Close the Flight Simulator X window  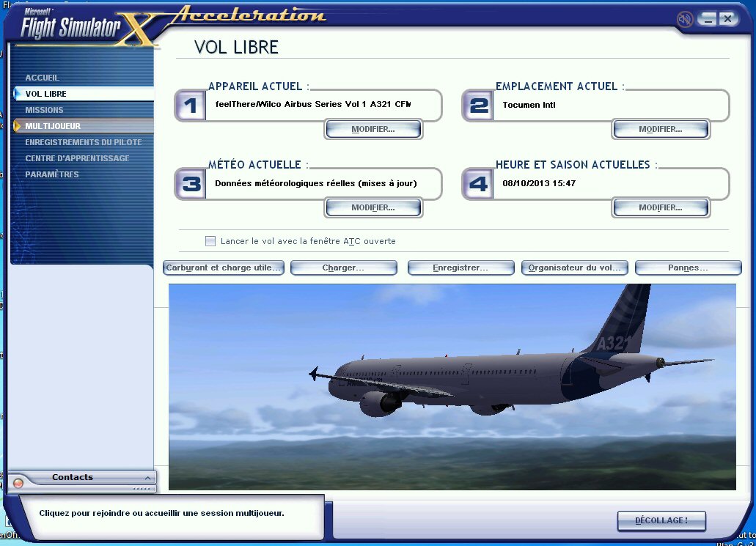tap(727, 19)
